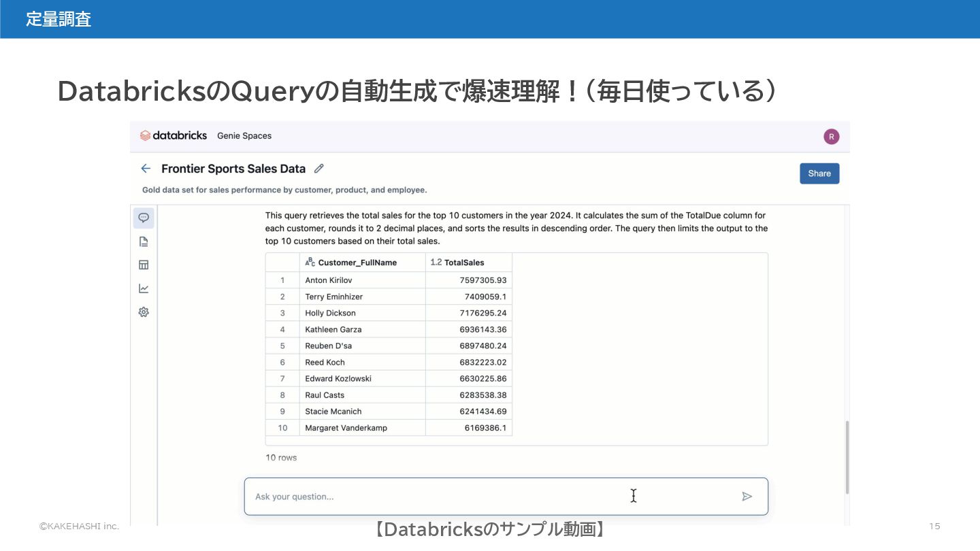Viewport: 980px width, 551px height.
Task: Open the Genie Spaces link
Action: tap(244, 136)
